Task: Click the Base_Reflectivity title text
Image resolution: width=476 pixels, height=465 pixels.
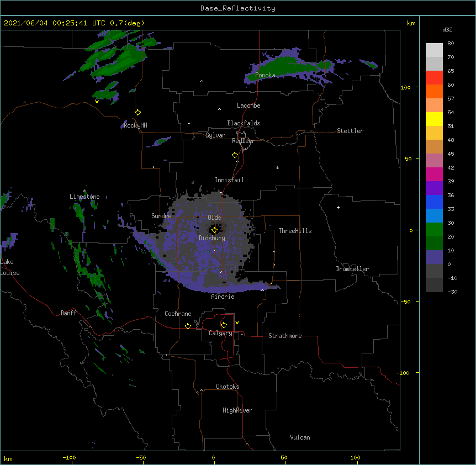Action: 238,8
